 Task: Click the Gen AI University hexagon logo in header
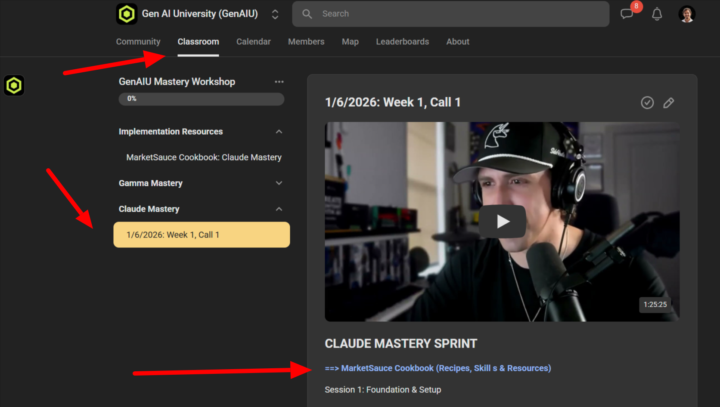[x=126, y=14]
